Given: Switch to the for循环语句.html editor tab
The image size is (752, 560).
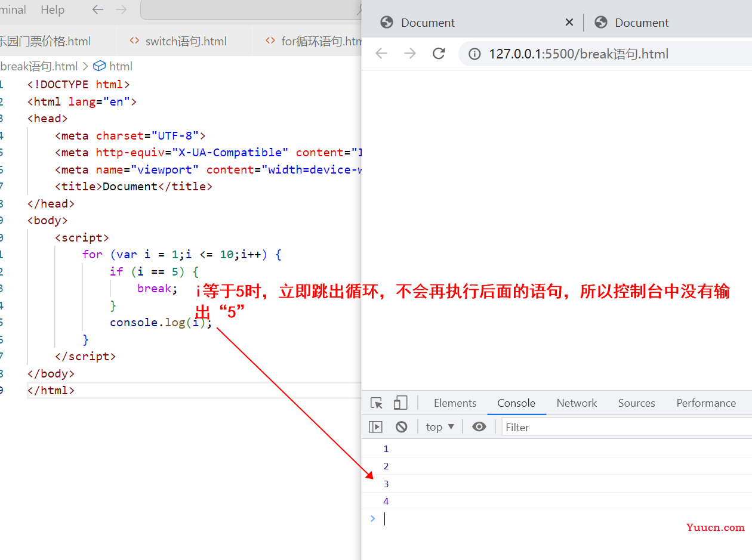Looking at the screenshot, I should [315, 41].
